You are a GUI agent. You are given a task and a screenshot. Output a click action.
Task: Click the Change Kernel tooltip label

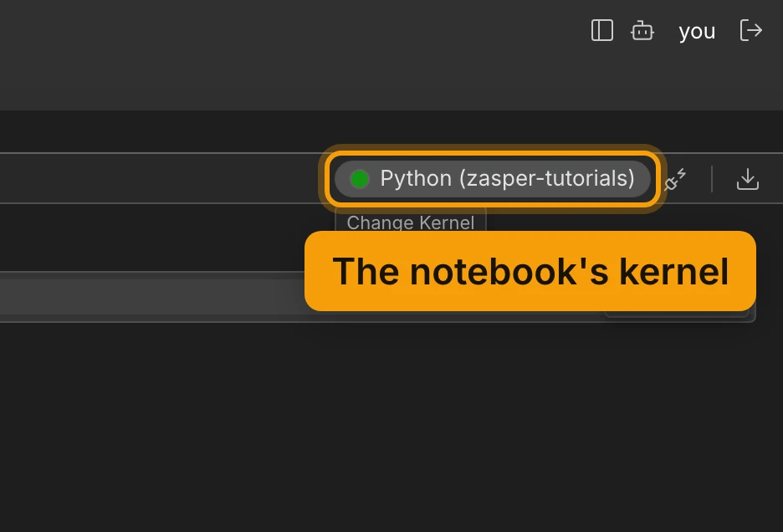click(410, 221)
